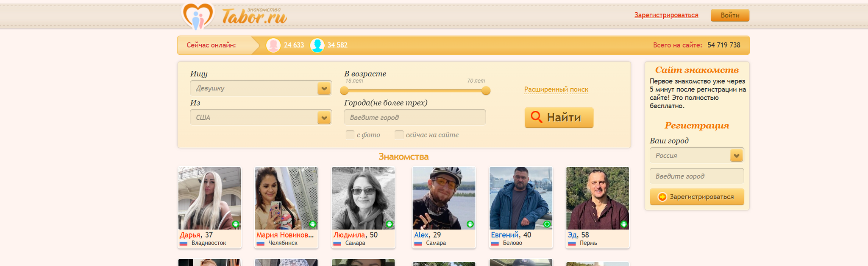Click the Android badge on Дарья's photo
This screenshot has height=266, width=868.
click(x=236, y=224)
